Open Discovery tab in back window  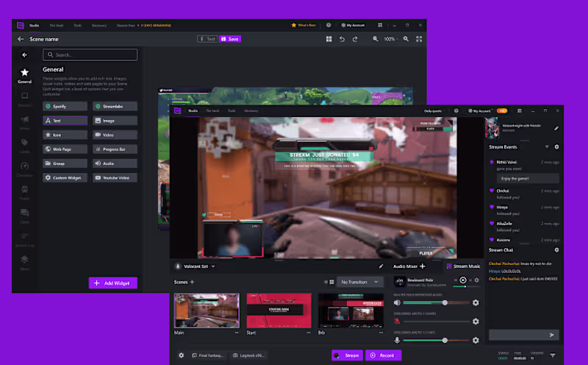coord(99,26)
